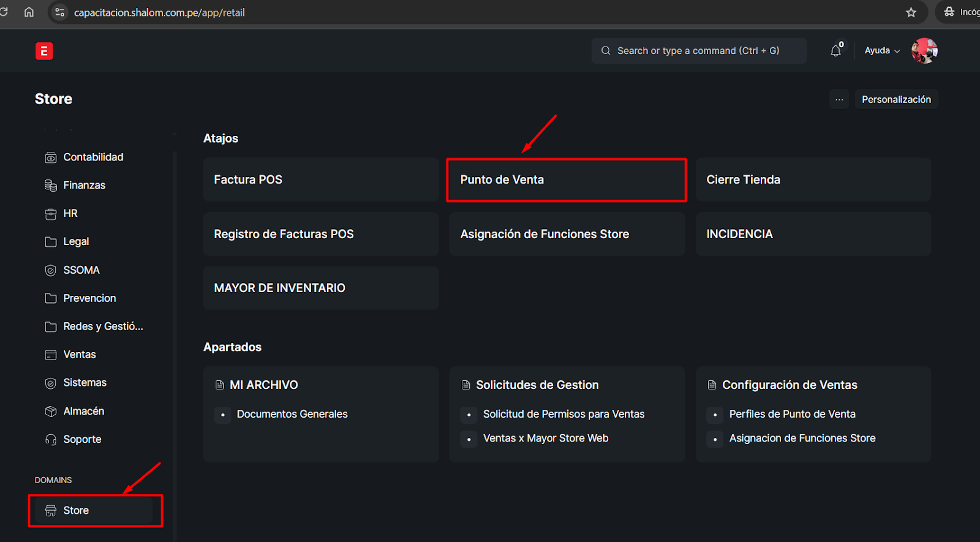This screenshot has width=980, height=542.
Task: Select Finanzas in the sidebar menu
Action: tap(84, 186)
